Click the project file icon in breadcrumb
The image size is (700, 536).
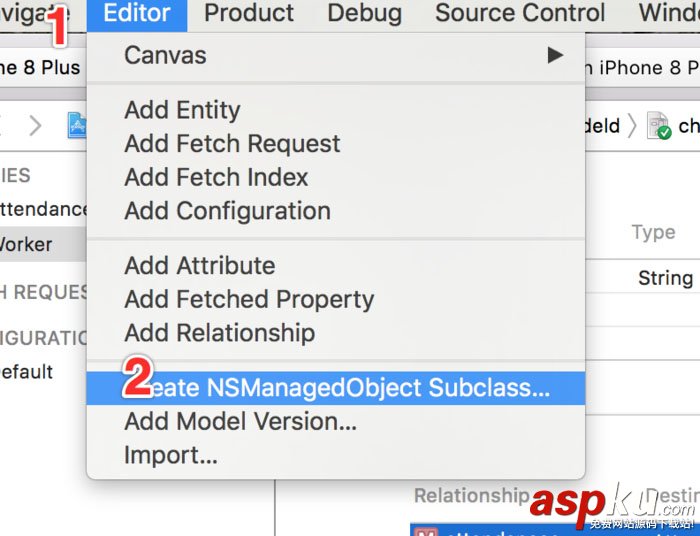77,125
